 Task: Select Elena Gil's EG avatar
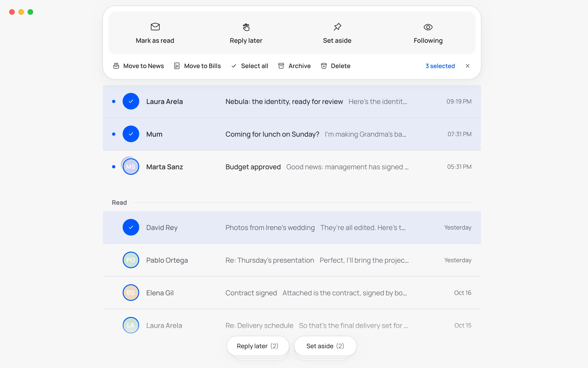131,293
